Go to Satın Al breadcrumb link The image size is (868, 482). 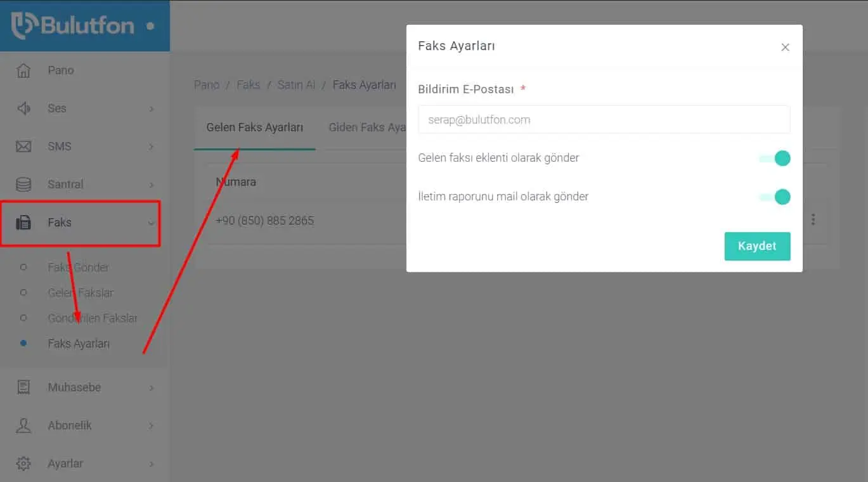pos(296,84)
